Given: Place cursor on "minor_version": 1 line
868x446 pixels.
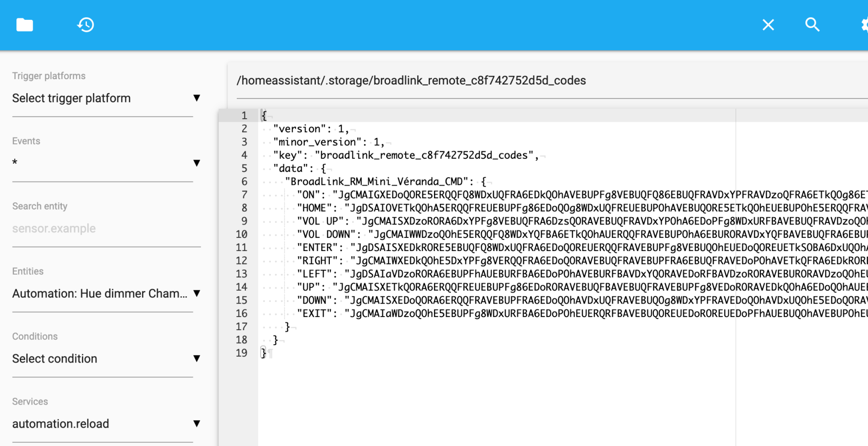Looking at the screenshot, I should click(329, 142).
